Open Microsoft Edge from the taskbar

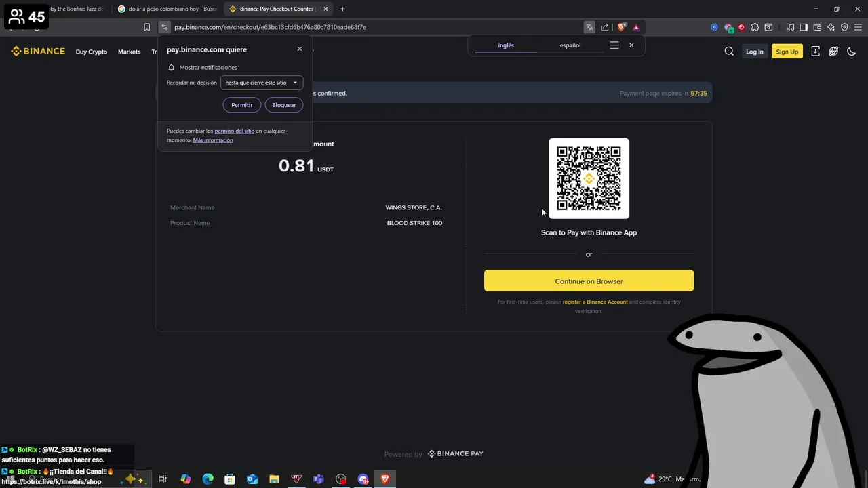pos(208,479)
